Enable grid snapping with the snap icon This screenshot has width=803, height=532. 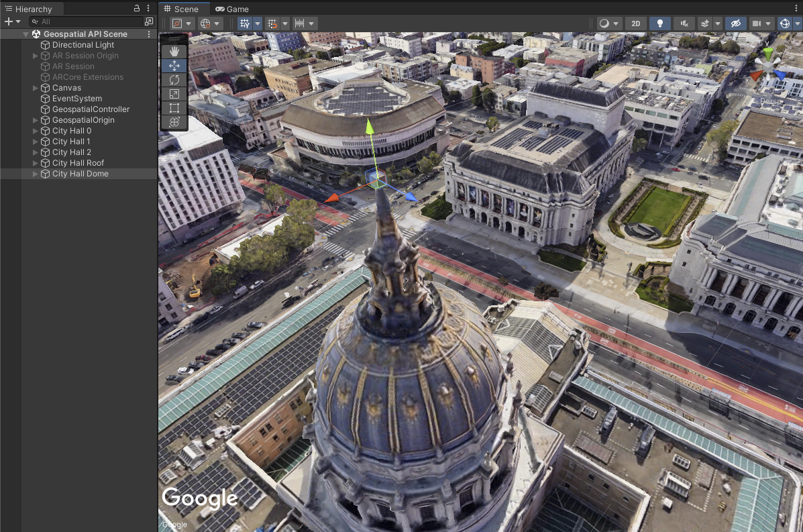pyautogui.click(x=274, y=23)
